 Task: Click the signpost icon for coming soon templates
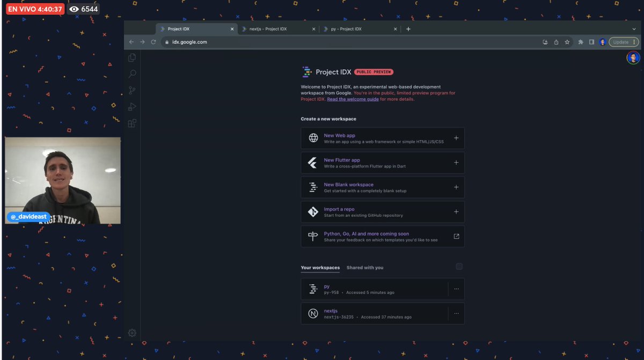pos(313,236)
